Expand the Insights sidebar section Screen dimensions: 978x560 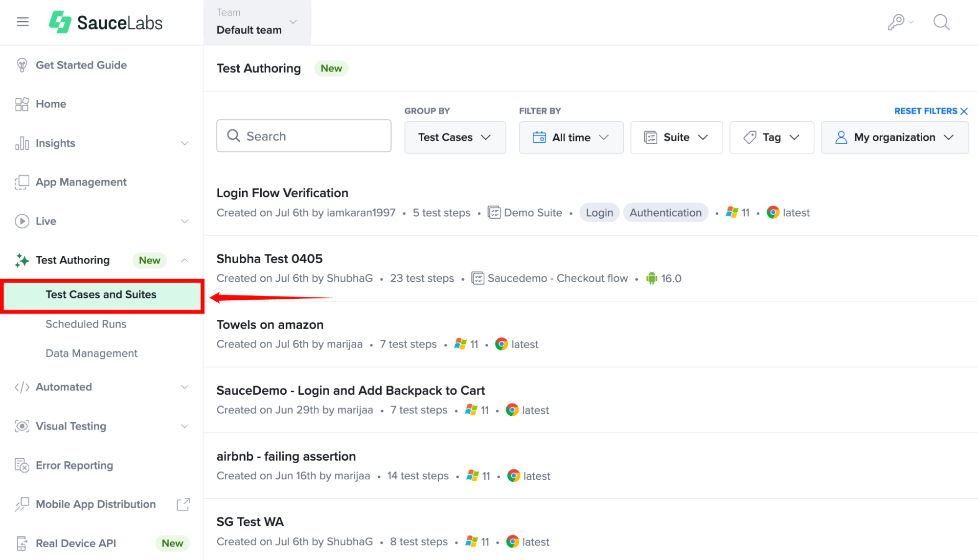click(x=184, y=143)
